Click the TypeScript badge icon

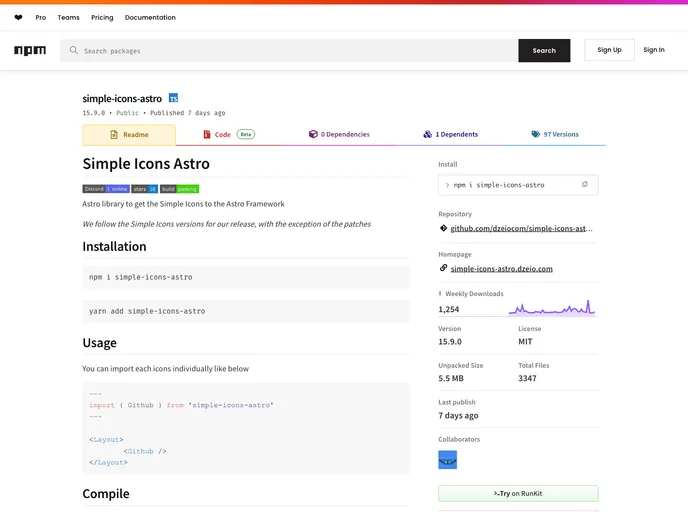173,99
